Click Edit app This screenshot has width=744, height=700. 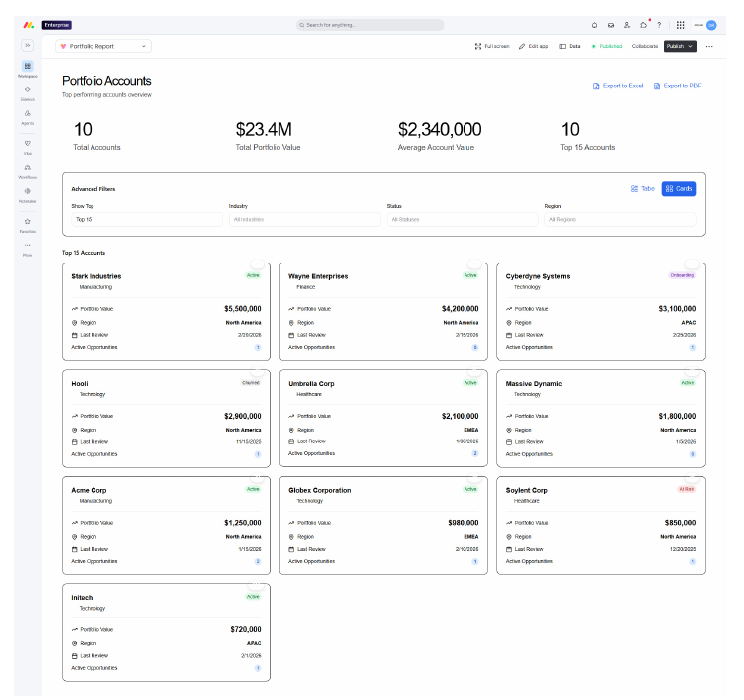(x=534, y=46)
